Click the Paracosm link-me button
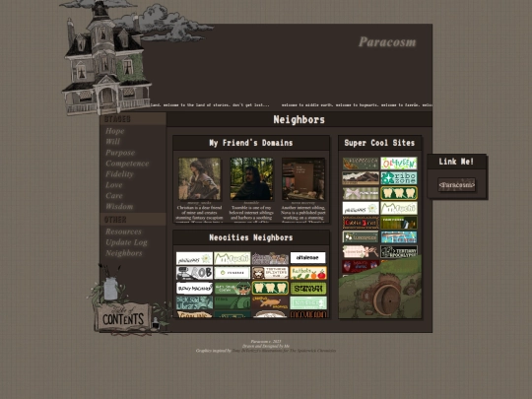The height and width of the screenshot is (399, 532). click(x=456, y=185)
